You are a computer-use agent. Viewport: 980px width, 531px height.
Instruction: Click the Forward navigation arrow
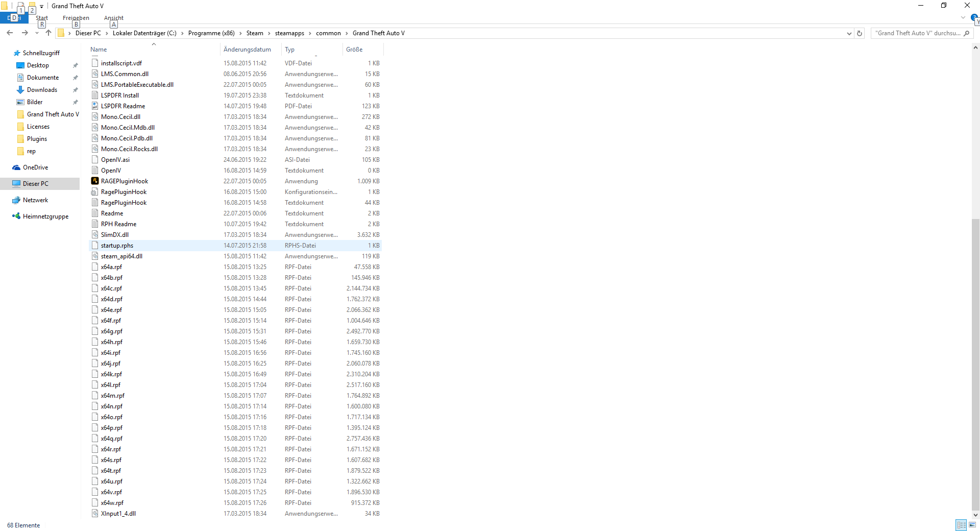pyautogui.click(x=24, y=33)
